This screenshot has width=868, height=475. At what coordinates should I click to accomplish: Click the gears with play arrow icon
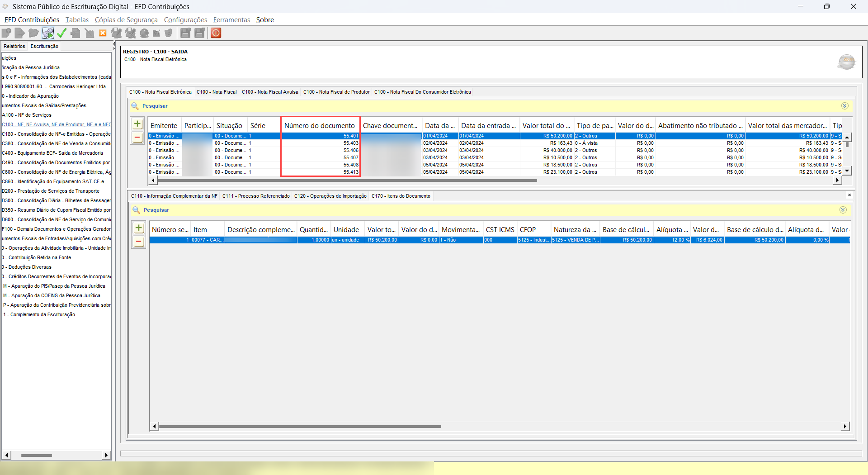(48, 33)
